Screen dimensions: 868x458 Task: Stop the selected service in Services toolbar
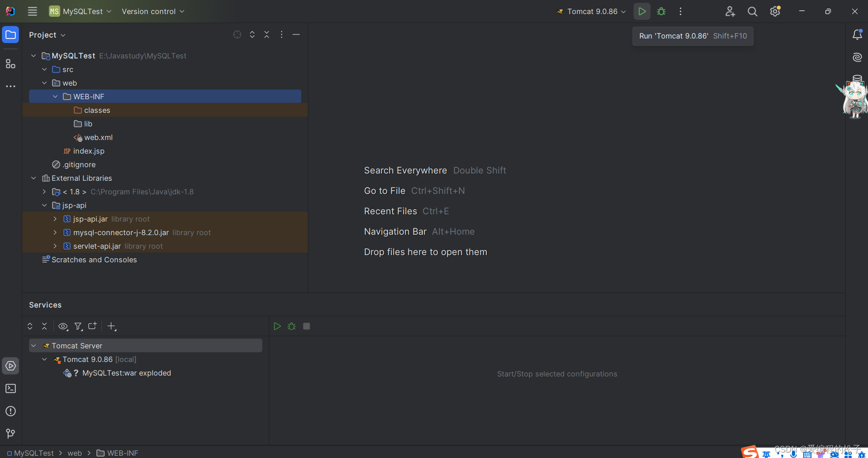coord(307,326)
